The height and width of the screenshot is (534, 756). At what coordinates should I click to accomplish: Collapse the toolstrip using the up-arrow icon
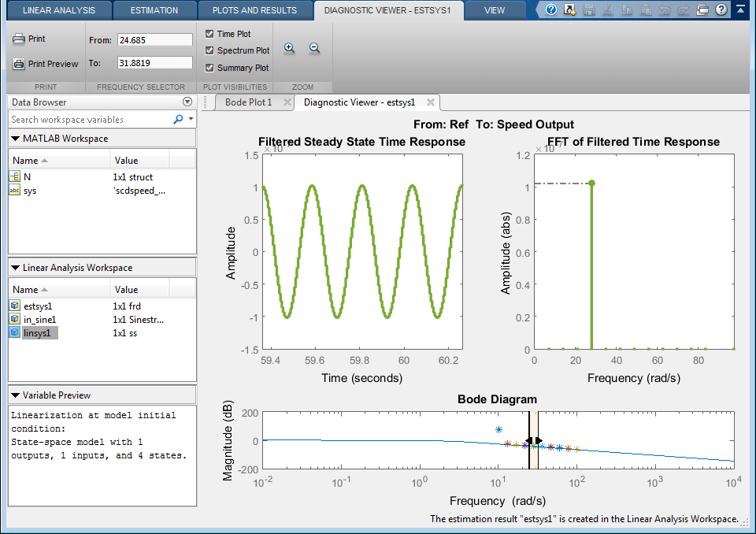740,9
